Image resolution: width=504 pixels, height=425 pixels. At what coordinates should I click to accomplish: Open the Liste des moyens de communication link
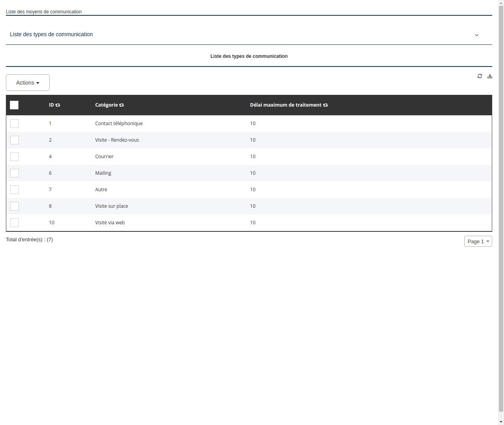point(44,12)
